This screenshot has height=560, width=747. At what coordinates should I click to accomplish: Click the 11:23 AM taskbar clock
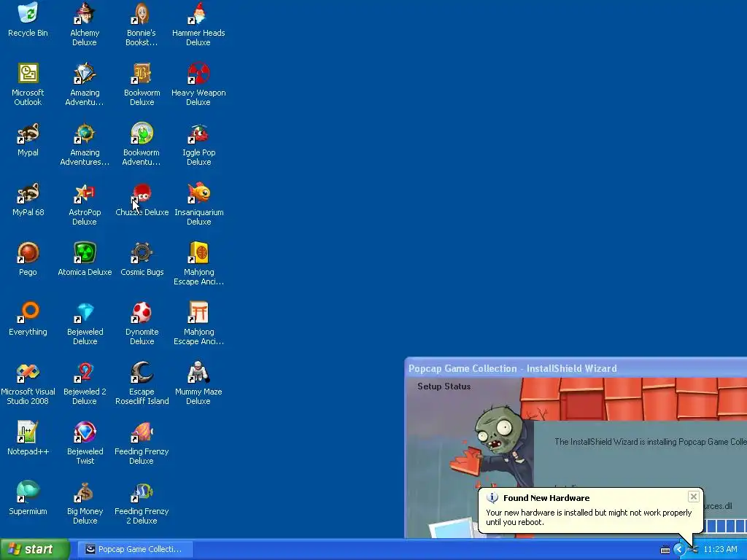720,549
